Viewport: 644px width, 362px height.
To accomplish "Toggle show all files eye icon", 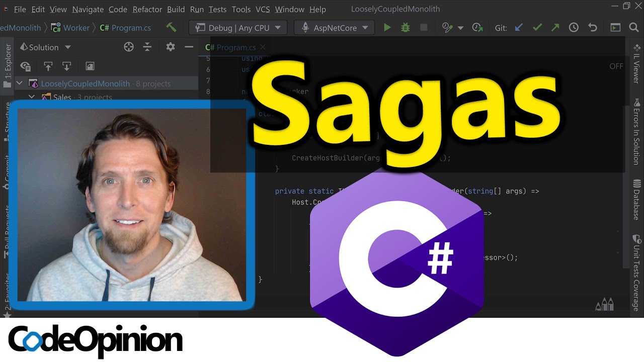I will pyautogui.click(x=25, y=66).
